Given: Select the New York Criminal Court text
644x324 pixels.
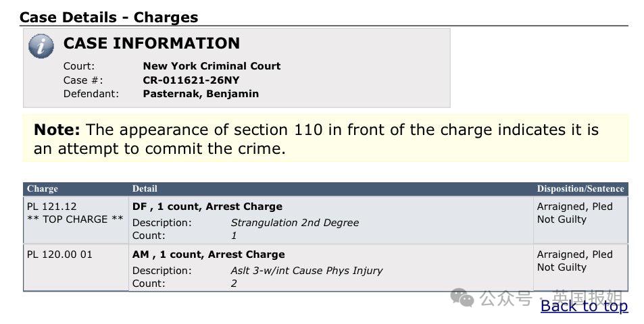Looking at the screenshot, I should [x=212, y=66].
